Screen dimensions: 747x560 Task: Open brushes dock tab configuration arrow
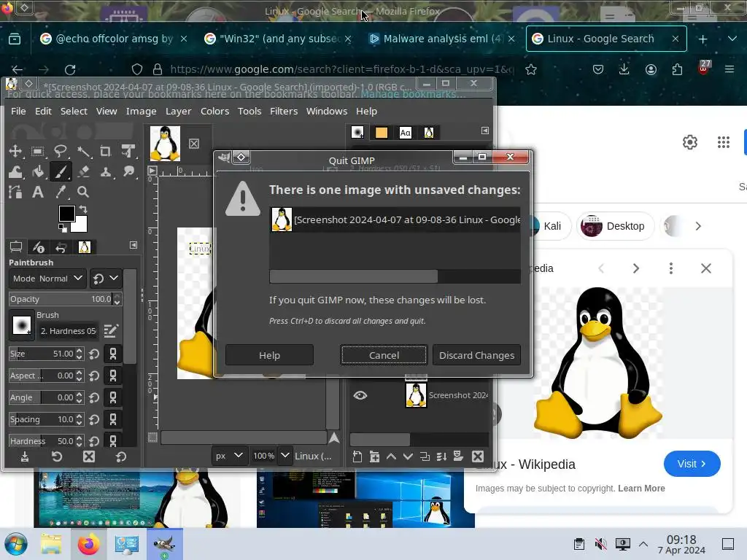tap(485, 131)
